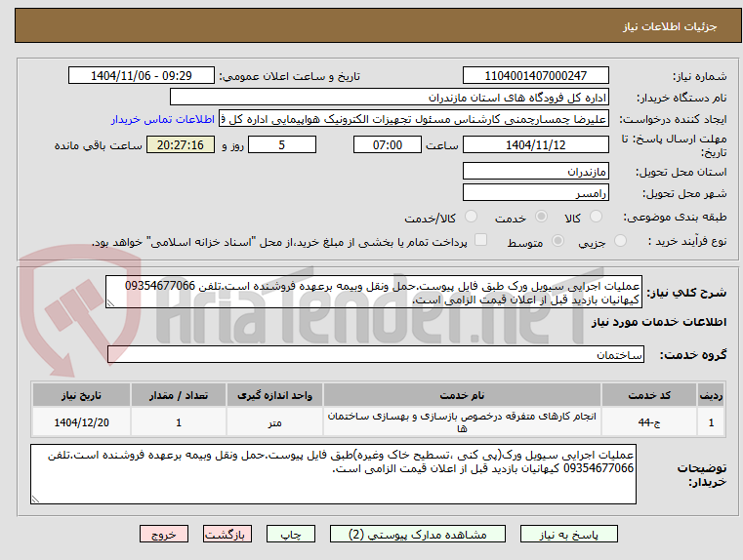The height and width of the screenshot is (560, 743).
Task: Click the خروج exit button
Action: [x=164, y=534]
